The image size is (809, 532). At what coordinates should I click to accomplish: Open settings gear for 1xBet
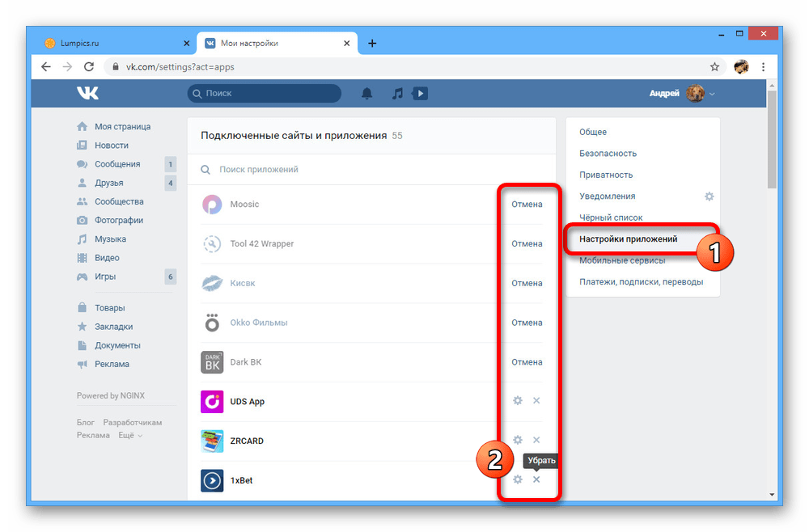point(518,479)
